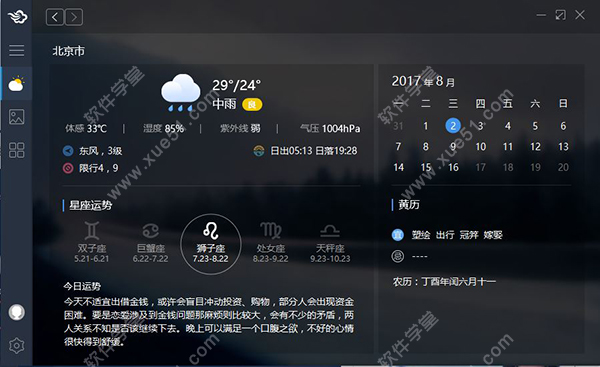Select highlighted date 2 in calendar

453,126
